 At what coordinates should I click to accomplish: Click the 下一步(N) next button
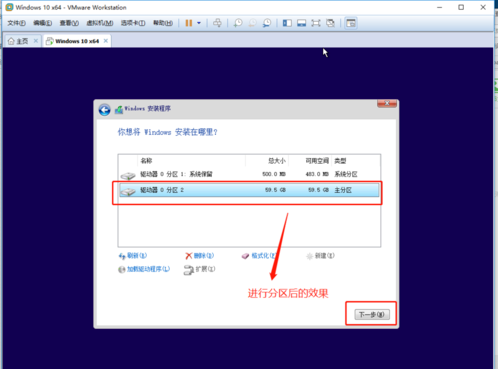click(x=372, y=314)
